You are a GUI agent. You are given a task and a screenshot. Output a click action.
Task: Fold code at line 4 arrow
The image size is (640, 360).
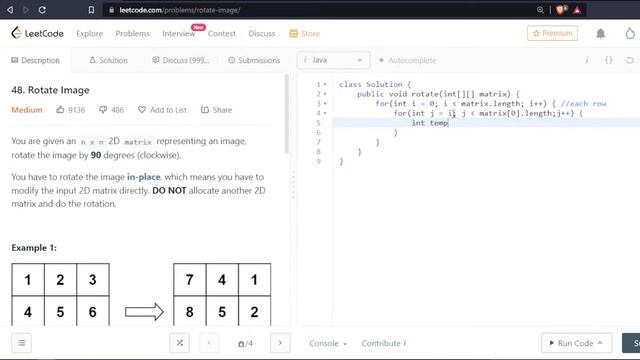pos(325,113)
